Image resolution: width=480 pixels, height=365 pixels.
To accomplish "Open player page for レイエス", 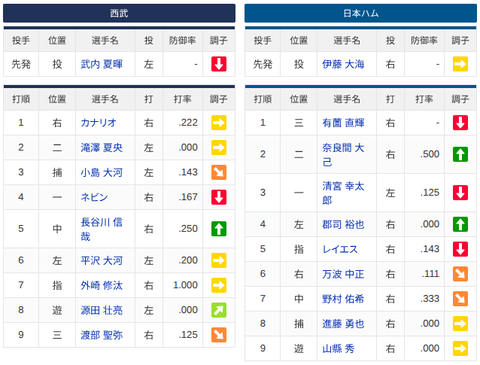I will tap(340, 249).
